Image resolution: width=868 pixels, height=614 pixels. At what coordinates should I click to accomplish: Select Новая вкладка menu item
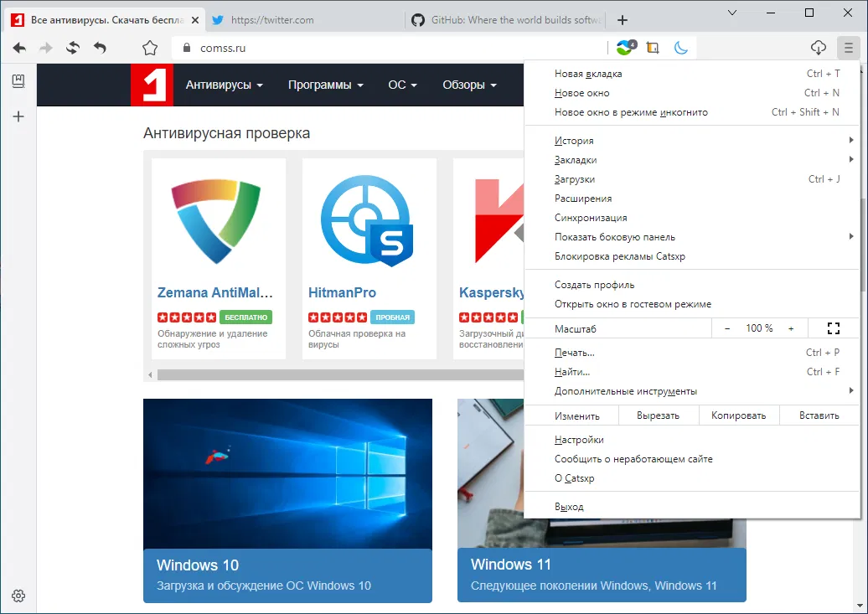pos(692,74)
